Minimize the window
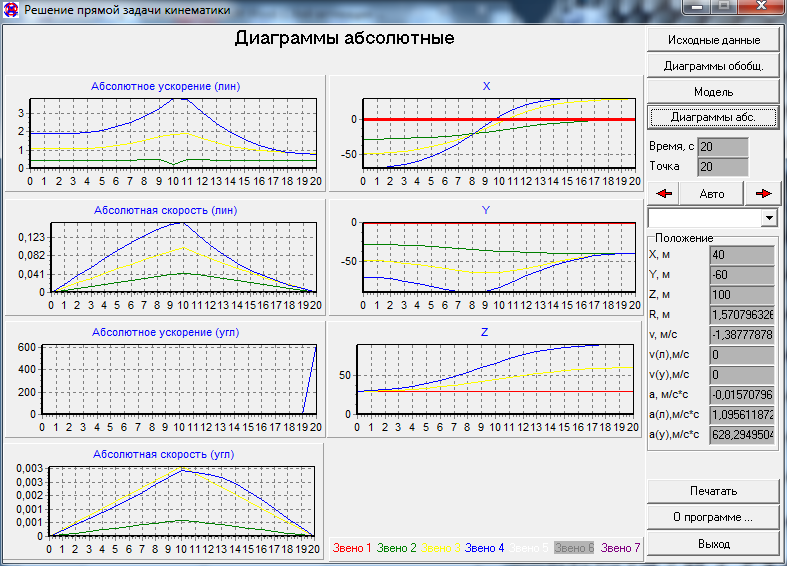 pos(697,7)
